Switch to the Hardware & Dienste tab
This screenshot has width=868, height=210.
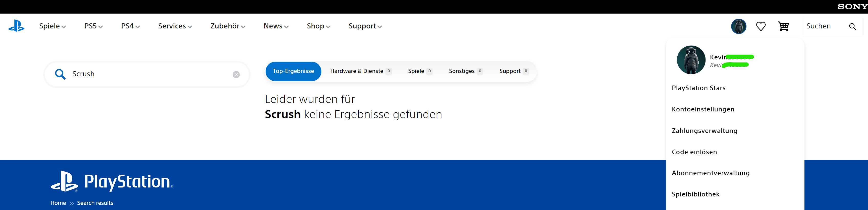(x=361, y=71)
